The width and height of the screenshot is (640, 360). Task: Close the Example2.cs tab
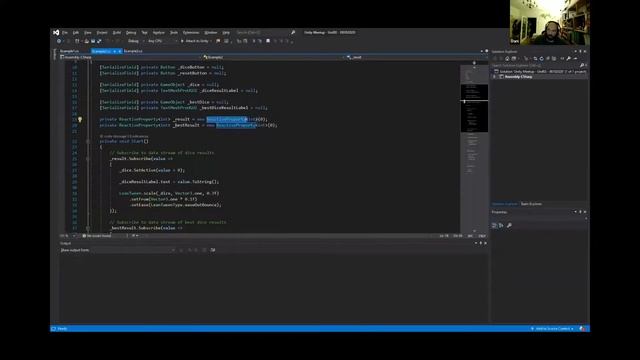pos(120,51)
